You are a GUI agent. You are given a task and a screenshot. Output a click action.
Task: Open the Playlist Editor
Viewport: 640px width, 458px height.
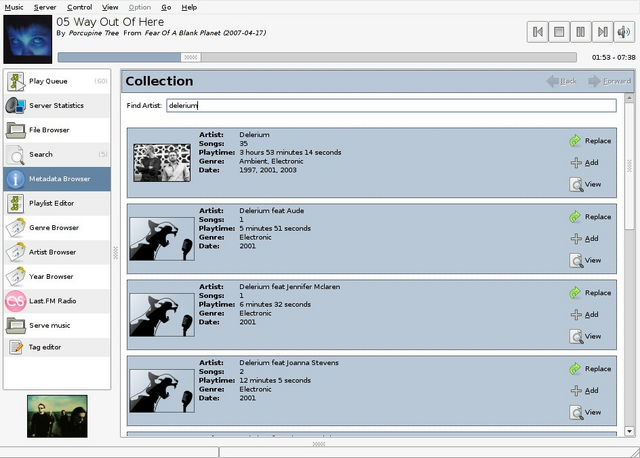pos(57,203)
